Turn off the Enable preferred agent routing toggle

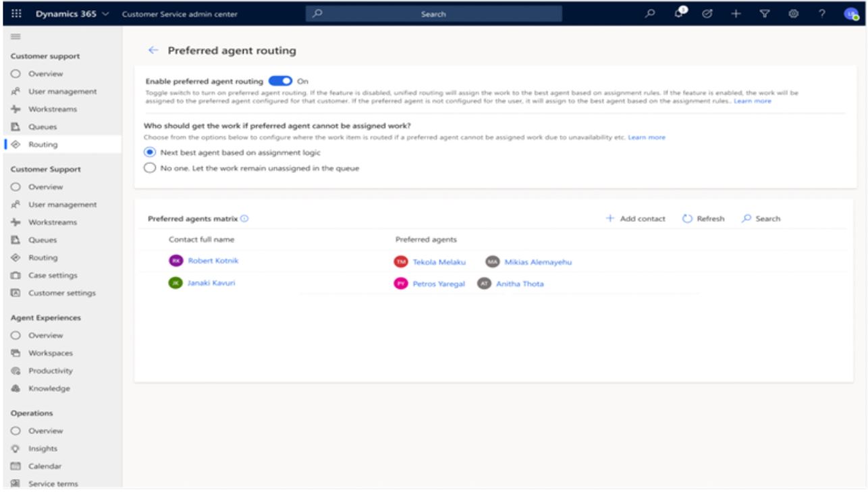(x=280, y=81)
